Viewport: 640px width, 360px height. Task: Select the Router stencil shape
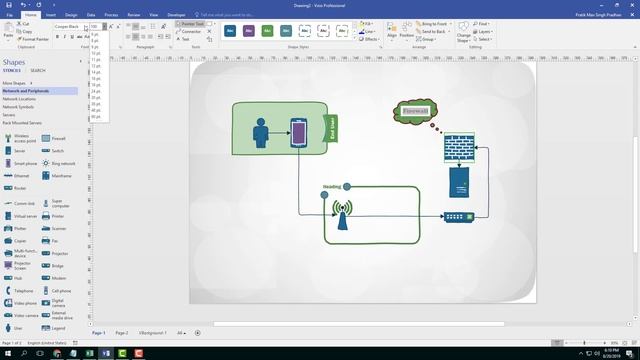[15, 188]
